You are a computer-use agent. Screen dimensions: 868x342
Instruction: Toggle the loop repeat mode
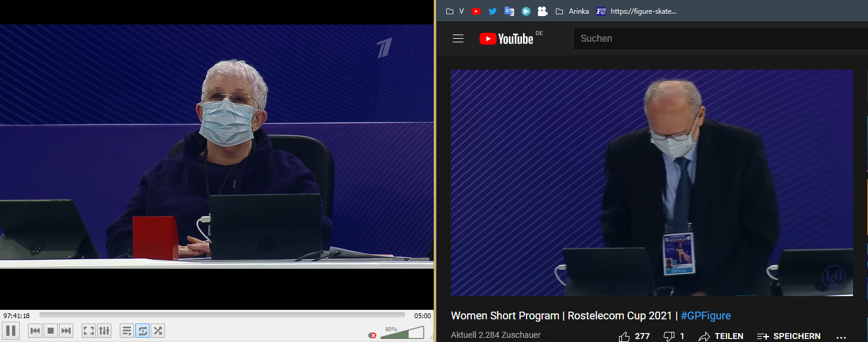pyautogui.click(x=142, y=330)
